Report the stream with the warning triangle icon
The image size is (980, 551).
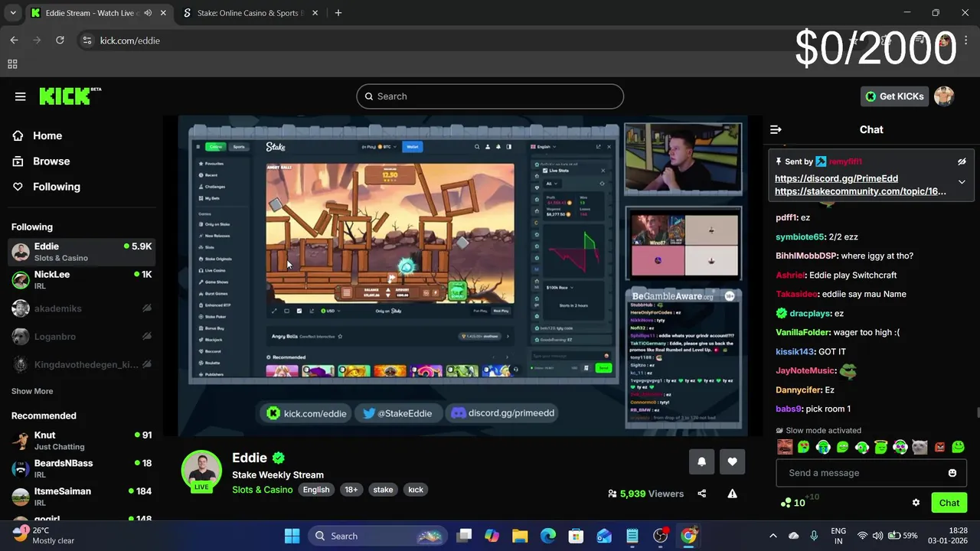tap(732, 494)
